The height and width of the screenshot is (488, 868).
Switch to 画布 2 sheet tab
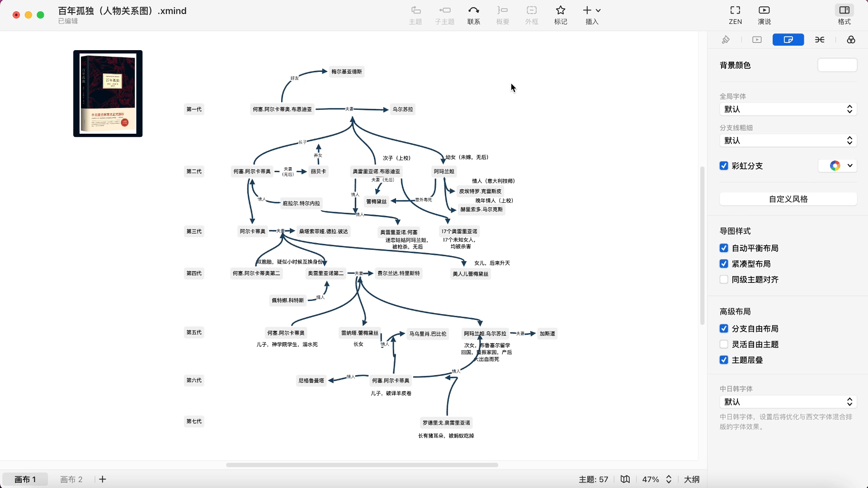(71, 479)
